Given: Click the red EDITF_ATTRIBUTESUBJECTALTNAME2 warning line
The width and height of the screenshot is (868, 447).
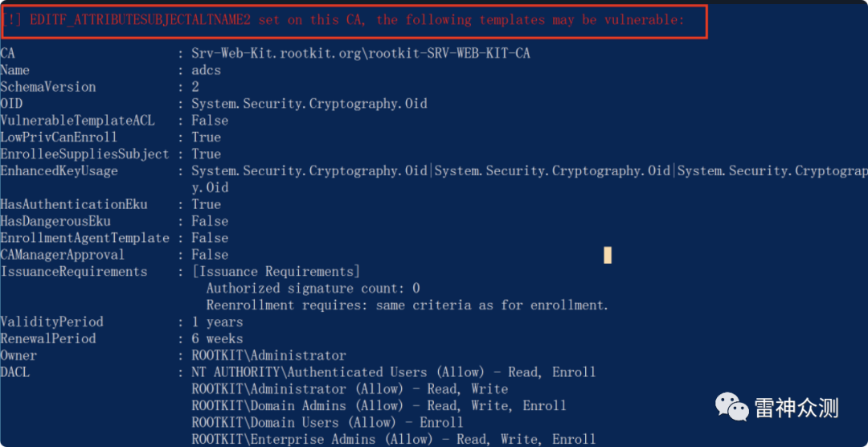Looking at the screenshot, I should 343,20.
